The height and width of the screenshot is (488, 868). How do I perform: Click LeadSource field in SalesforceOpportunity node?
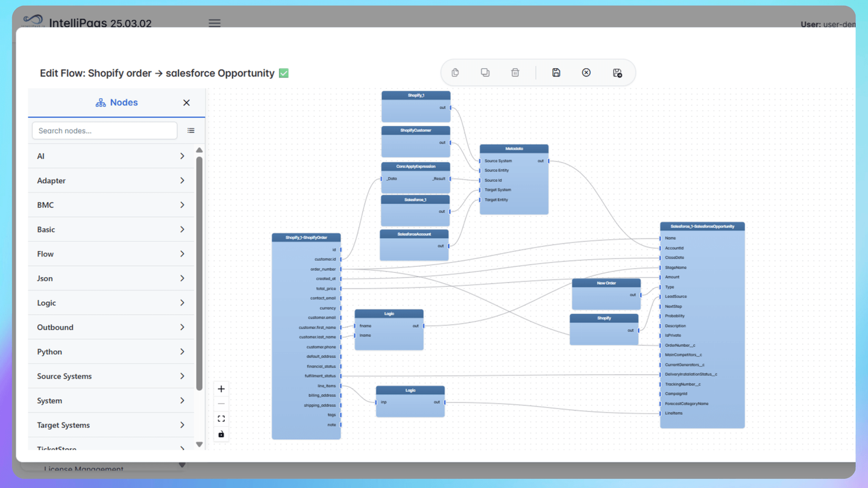coord(676,296)
